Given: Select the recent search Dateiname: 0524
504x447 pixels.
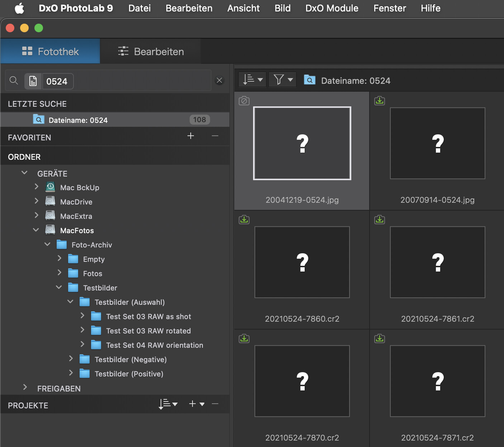Looking at the screenshot, I should coord(78,120).
